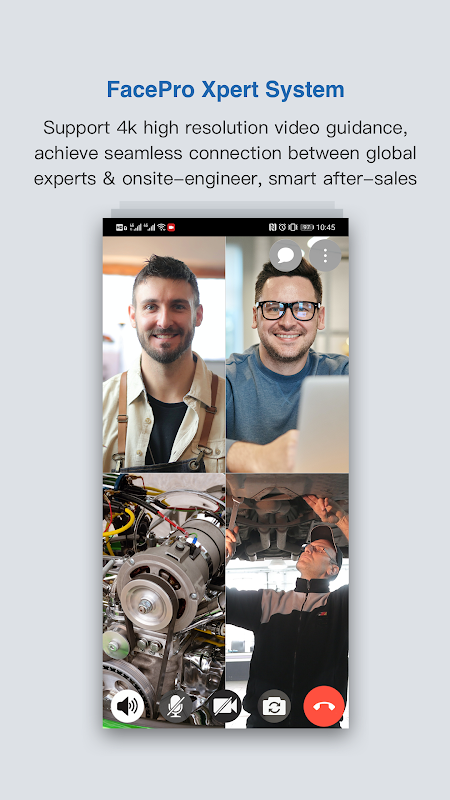The width and height of the screenshot is (450, 800).
Task: Select the man with glasses video tile
Action: [x=288, y=354]
